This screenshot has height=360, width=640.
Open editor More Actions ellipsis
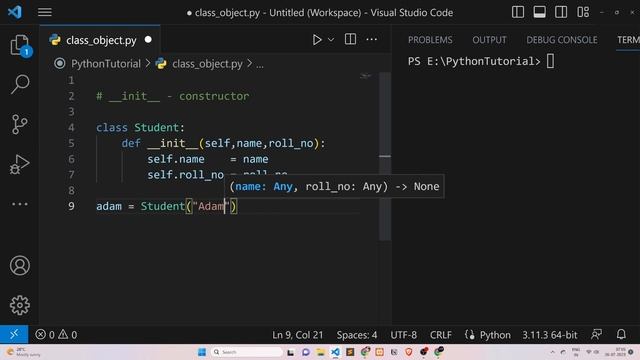pos(371,40)
